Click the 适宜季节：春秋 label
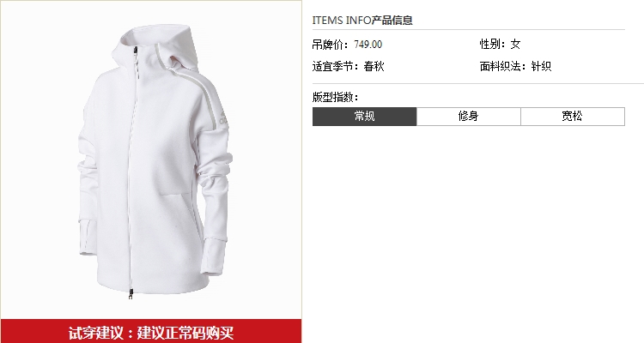644x343 pixels. [x=348, y=66]
